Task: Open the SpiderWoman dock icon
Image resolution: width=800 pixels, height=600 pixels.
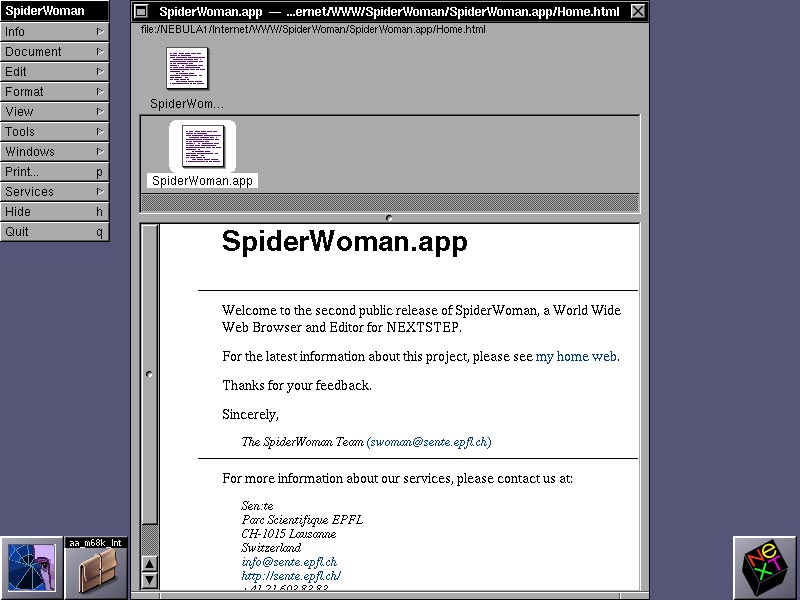Action: [32, 568]
